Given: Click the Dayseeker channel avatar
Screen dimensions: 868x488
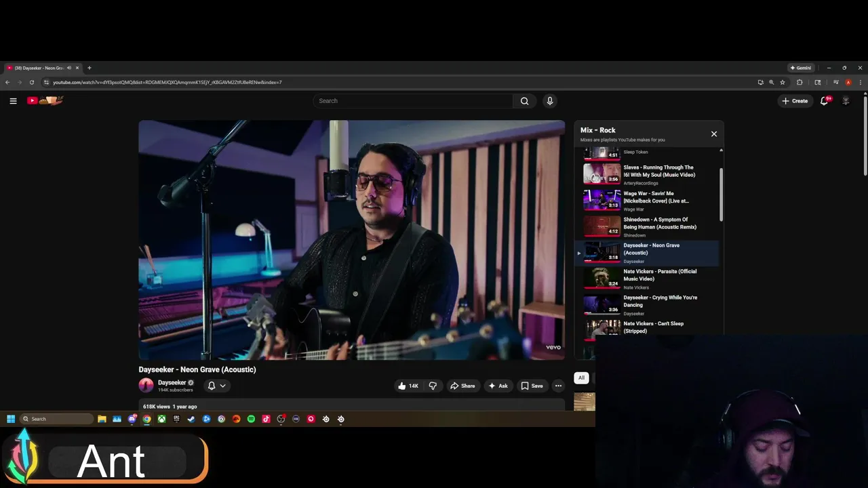Looking at the screenshot, I should pyautogui.click(x=146, y=386).
